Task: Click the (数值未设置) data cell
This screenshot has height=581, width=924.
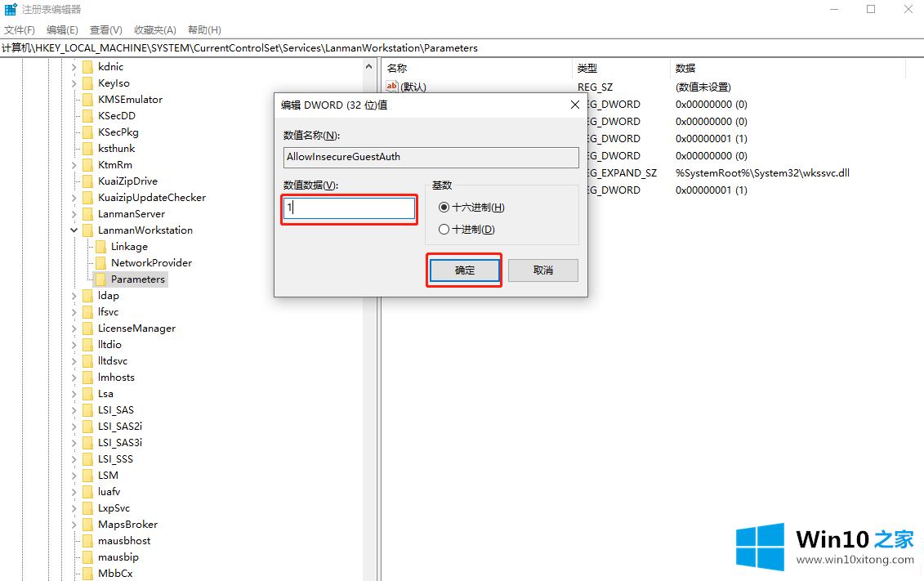Action: point(703,87)
